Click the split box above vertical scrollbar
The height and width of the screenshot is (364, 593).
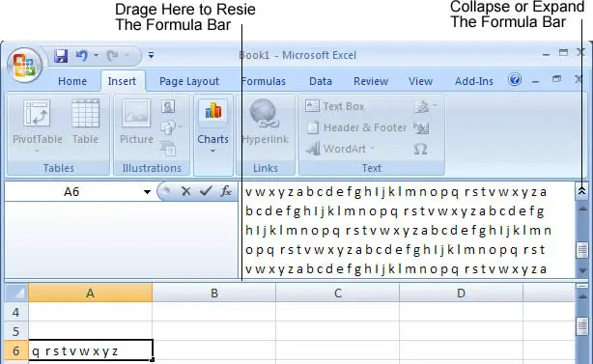click(582, 286)
